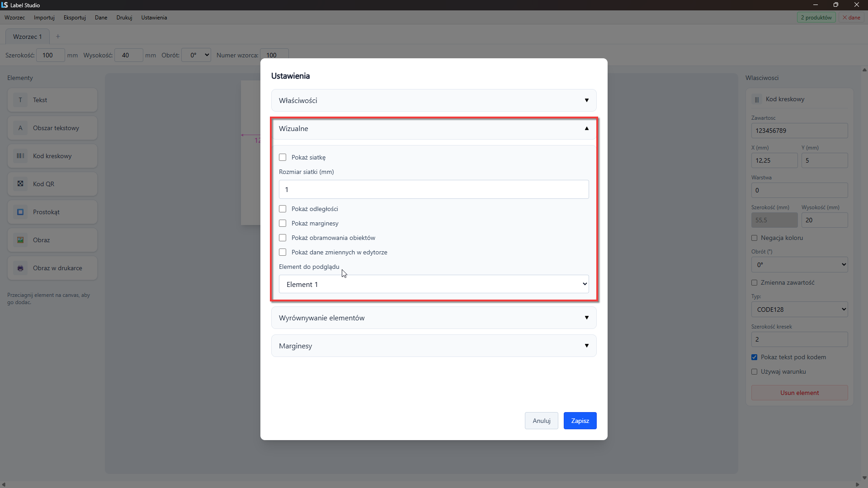Screen dimensions: 868x488
Task: Select the Obraz image icon
Action: click(x=20, y=240)
